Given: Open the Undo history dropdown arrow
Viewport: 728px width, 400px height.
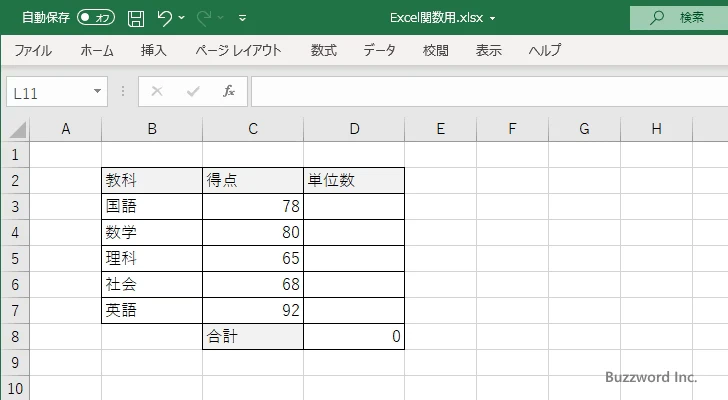Looking at the screenshot, I should click(182, 18).
